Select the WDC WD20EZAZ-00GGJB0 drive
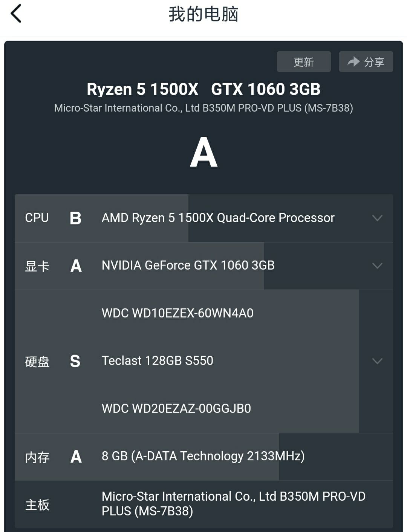 tap(176, 409)
